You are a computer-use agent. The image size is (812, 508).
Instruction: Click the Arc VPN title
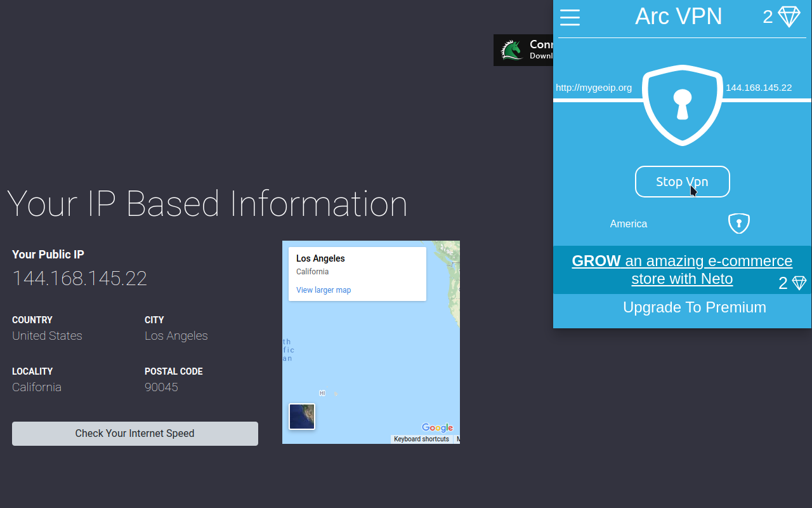click(678, 17)
